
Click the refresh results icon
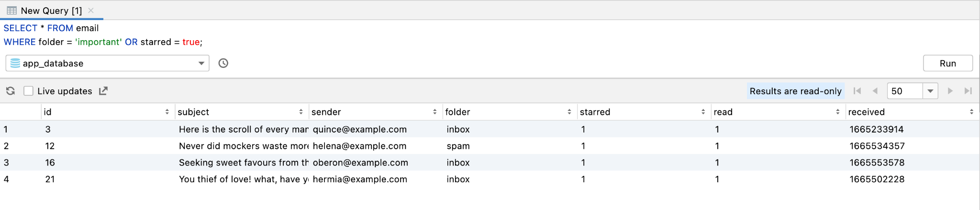pos(11,91)
